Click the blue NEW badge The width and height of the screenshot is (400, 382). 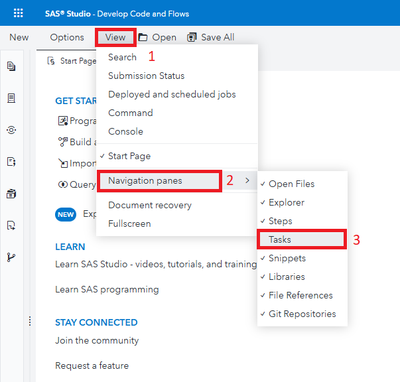pyautogui.click(x=65, y=214)
